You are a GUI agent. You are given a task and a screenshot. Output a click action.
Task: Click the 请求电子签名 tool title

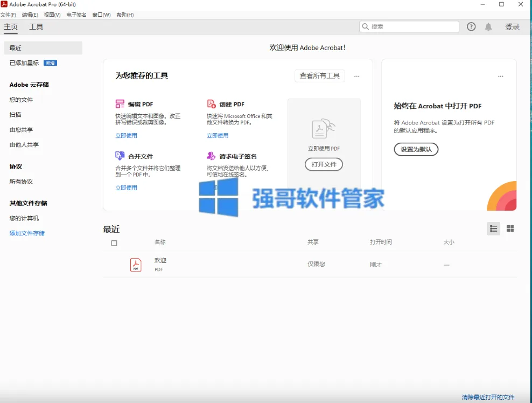coord(238,157)
